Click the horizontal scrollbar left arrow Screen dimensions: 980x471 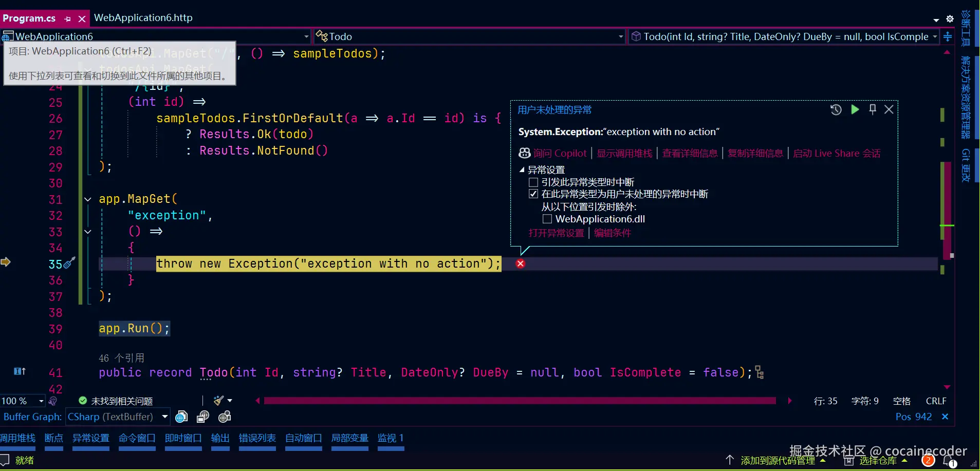(257, 401)
